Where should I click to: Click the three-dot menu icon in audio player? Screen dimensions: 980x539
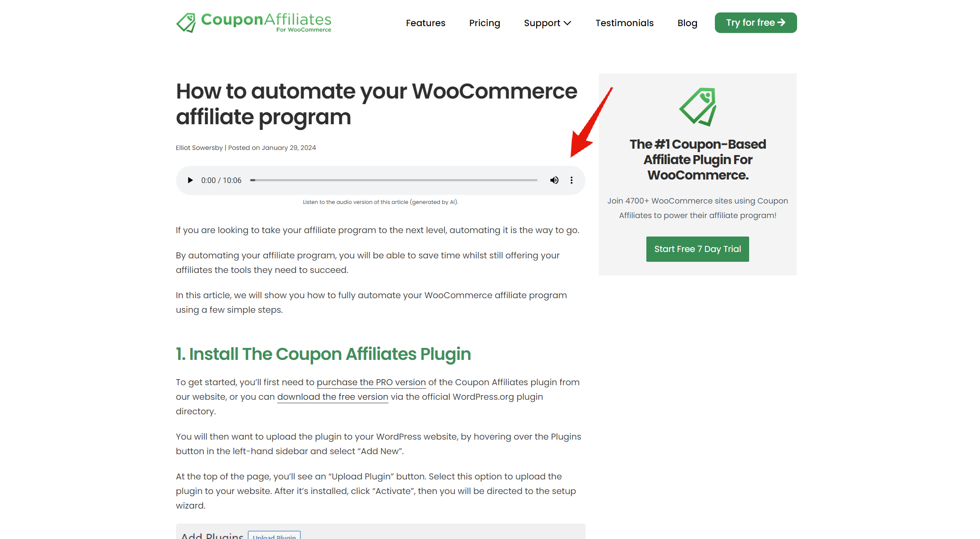point(571,180)
